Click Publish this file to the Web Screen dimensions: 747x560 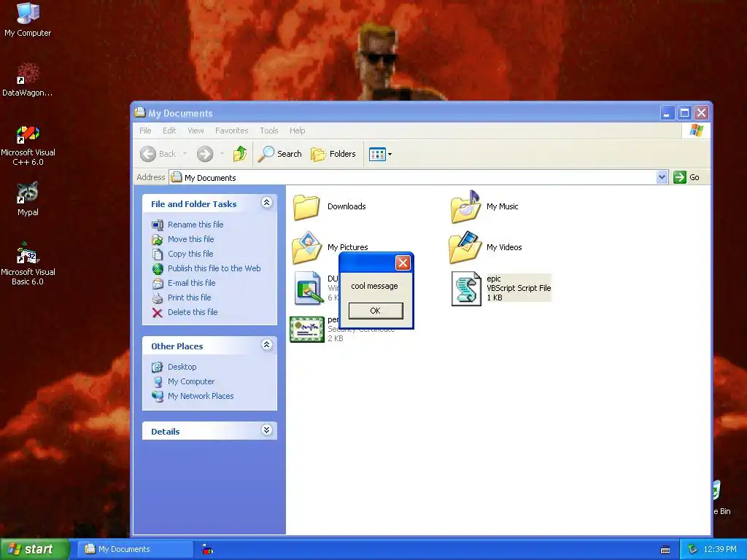[214, 268]
